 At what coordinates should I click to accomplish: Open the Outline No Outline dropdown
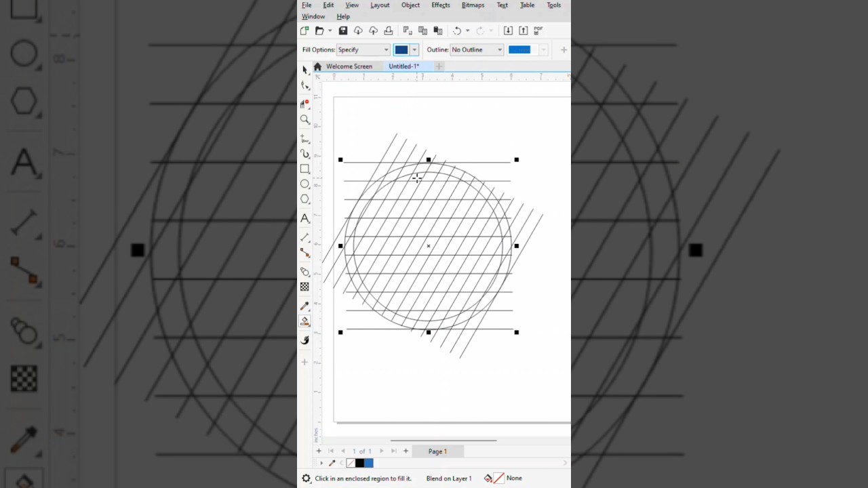477,49
